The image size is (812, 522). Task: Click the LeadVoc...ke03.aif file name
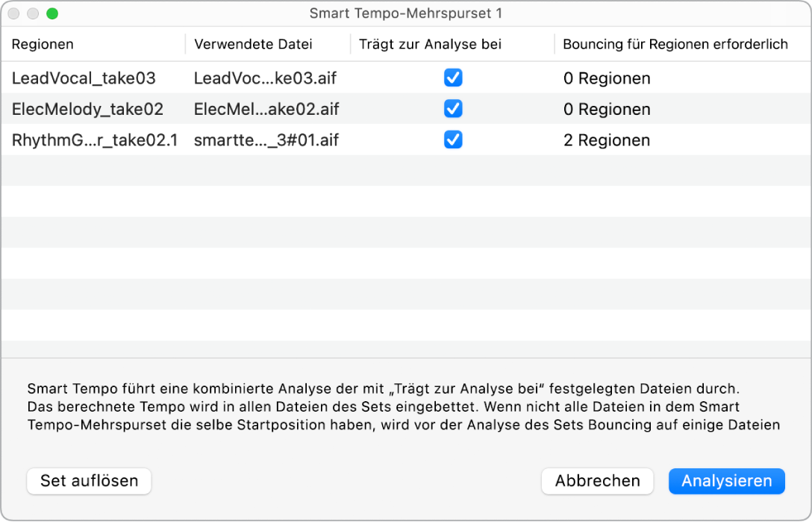click(266, 78)
